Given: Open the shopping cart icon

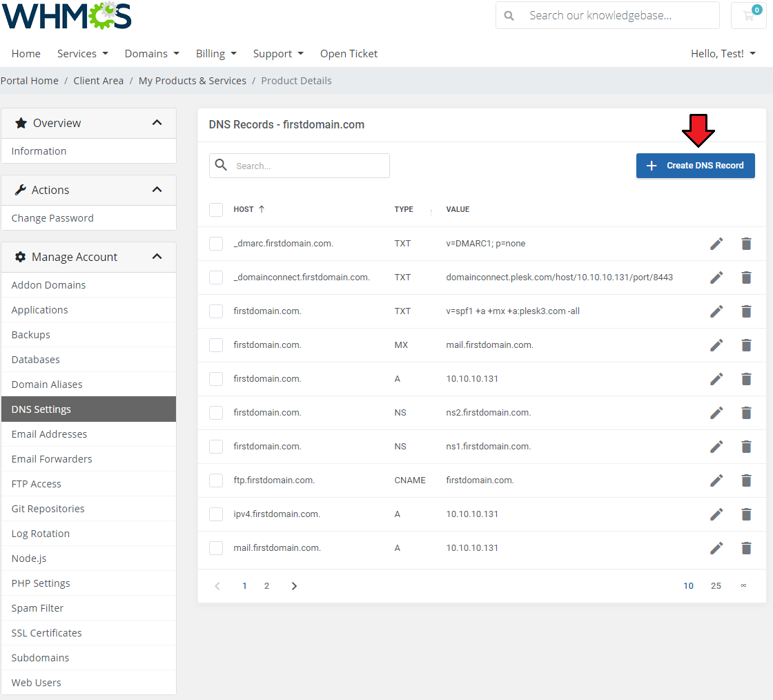Looking at the screenshot, I should (748, 15).
